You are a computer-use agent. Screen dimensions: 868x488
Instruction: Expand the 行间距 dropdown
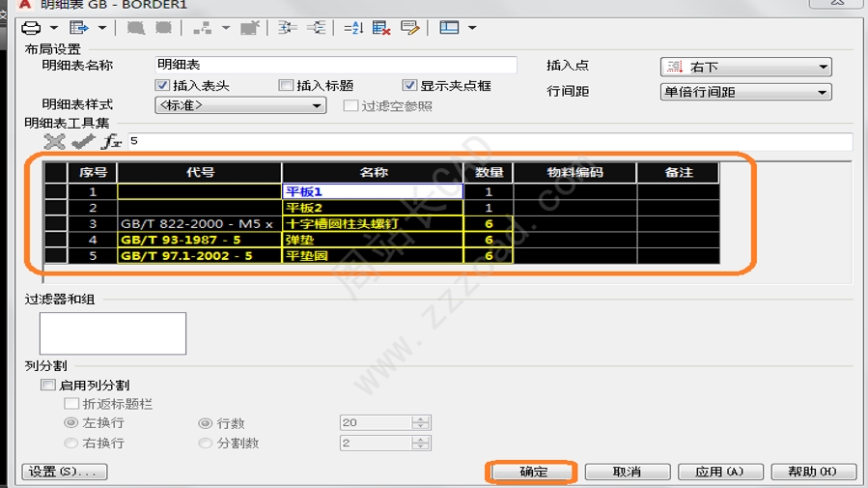point(745,93)
